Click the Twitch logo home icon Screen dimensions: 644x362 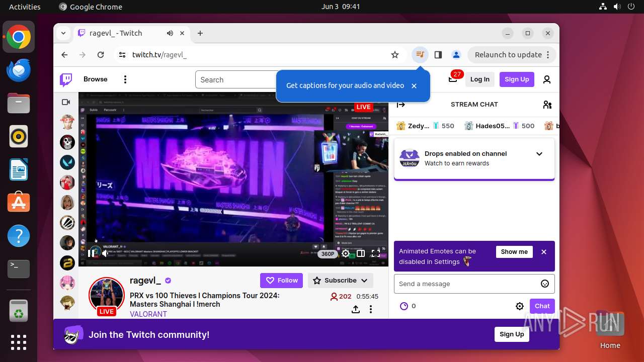click(66, 79)
